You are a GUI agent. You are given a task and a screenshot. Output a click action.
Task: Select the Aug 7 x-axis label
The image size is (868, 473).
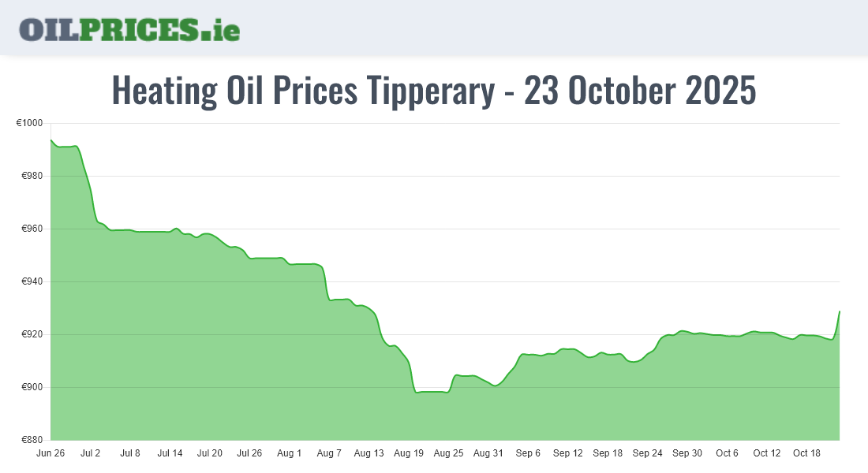pos(329,453)
